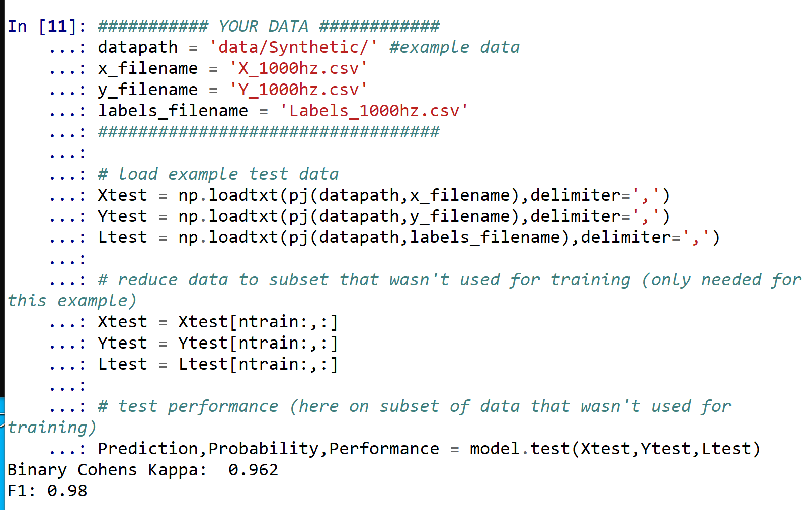Click the Ltest[ntrain:,:] slicing expression
The image size is (812, 510).
pyautogui.click(x=258, y=364)
